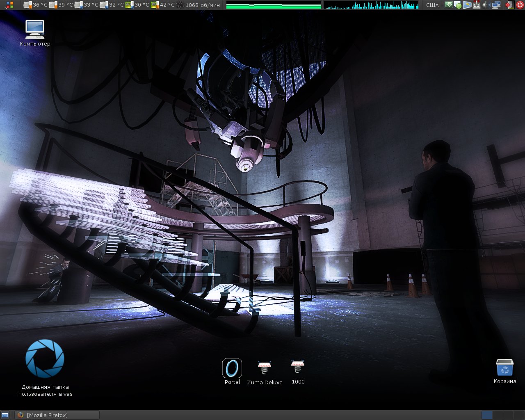525x420 pixels.
Task: Click the red power shutdown button
Action: tap(520, 5)
